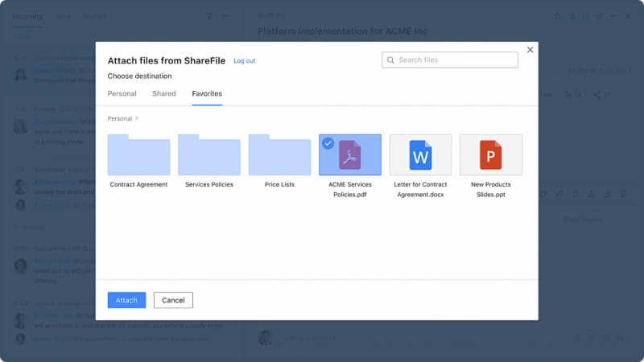Open the Services Policies folder
The height and width of the screenshot is (362, 644).
pos(208,155)
